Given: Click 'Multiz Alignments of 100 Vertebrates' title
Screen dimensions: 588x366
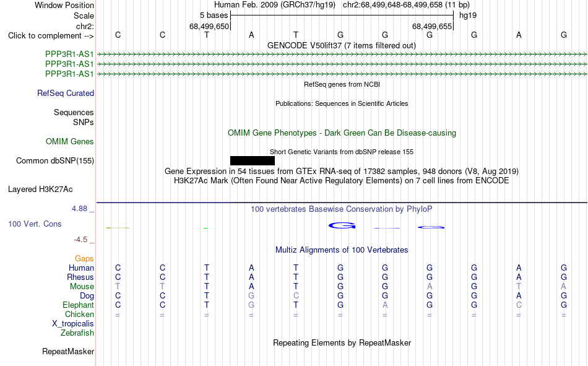Looking at the screenshot, I should click(x=342, y=250).
